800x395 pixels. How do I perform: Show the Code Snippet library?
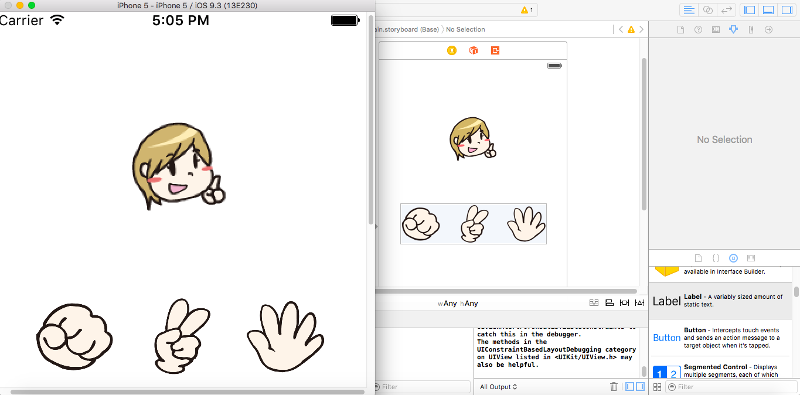pyautogui.click(x=716, y=258)
